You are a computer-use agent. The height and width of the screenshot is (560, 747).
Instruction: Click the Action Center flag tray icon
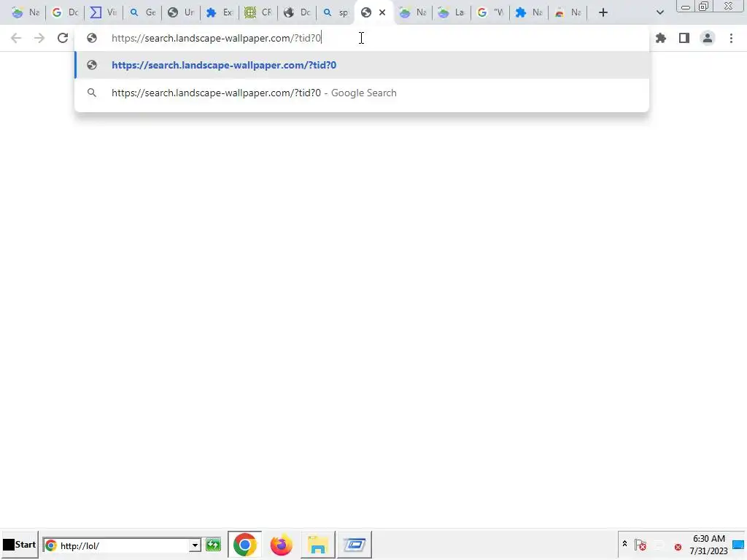coord(640,545)
